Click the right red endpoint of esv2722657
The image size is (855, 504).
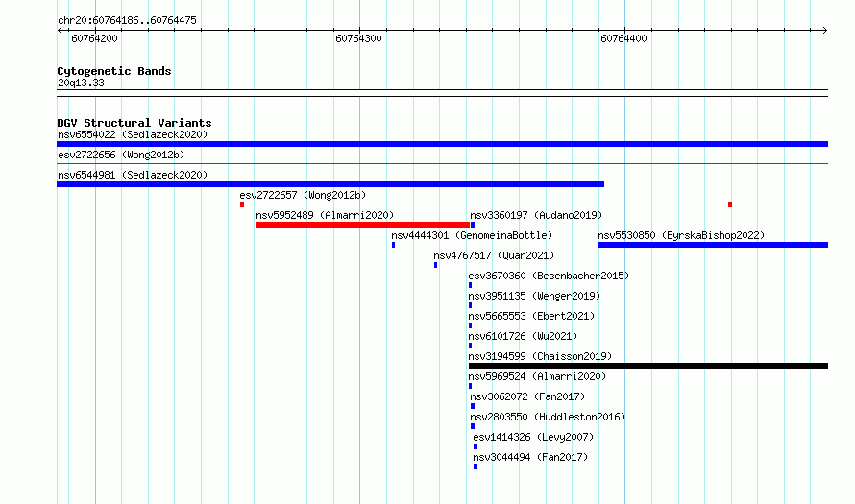(730, 204)
